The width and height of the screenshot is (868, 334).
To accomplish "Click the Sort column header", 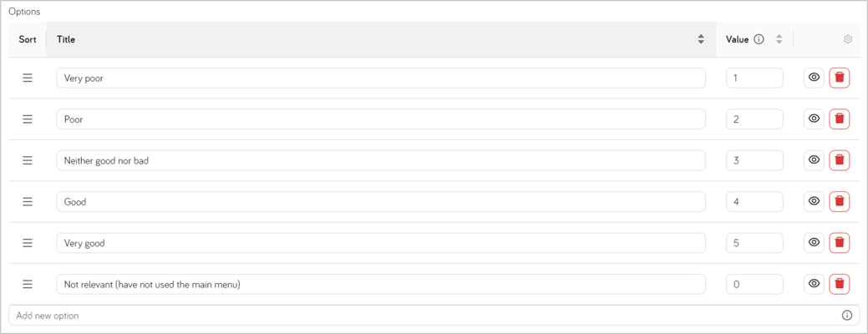I will (28, 39).
